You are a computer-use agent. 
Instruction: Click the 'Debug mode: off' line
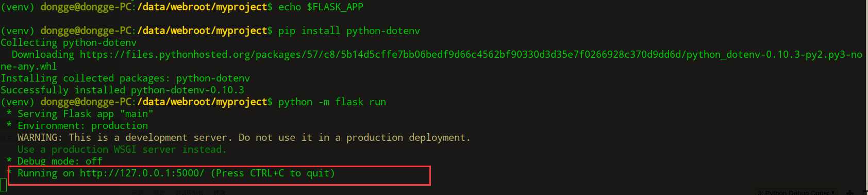pos(60,161)
